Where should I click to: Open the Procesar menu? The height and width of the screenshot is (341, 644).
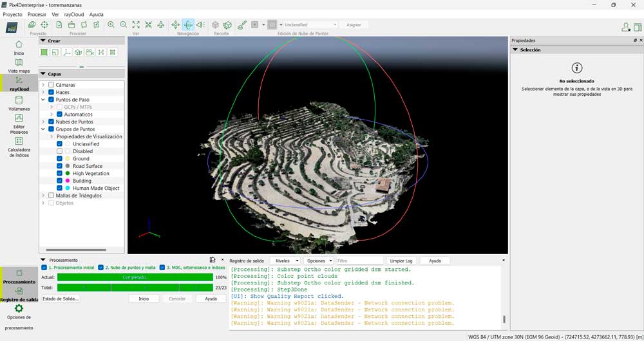[x=37, y=14]
